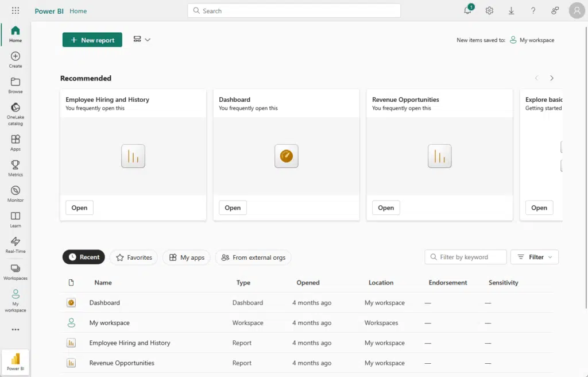Screen dimensions: 588x377
Task: Switch to the My apps tab
Action: click(187, 257)
